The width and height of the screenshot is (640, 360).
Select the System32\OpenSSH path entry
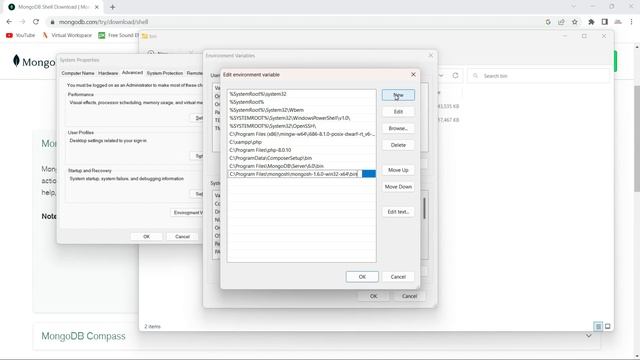coord(301,126)
